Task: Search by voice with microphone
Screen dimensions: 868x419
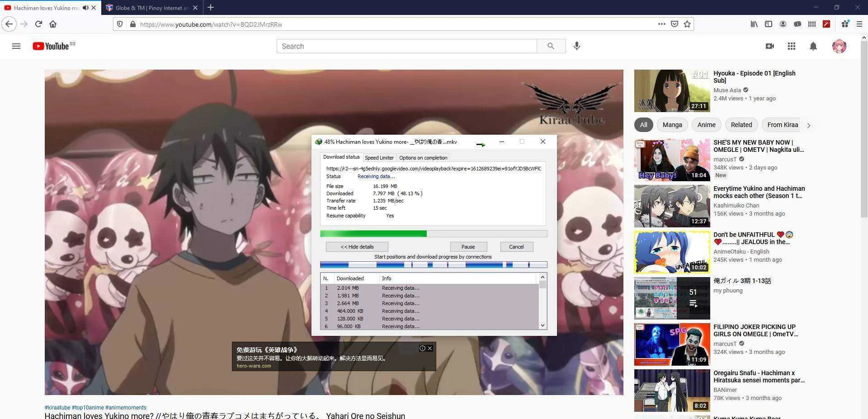Action: pos(576,46)
